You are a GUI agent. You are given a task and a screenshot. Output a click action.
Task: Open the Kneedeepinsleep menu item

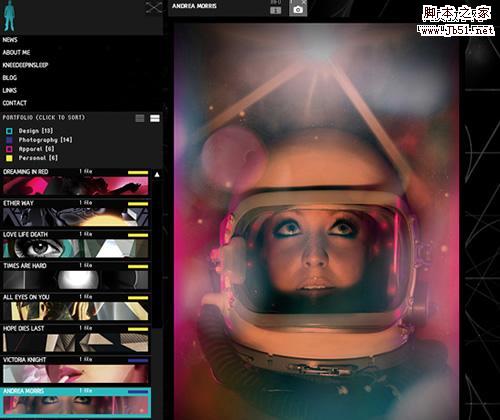coord(25,65)
